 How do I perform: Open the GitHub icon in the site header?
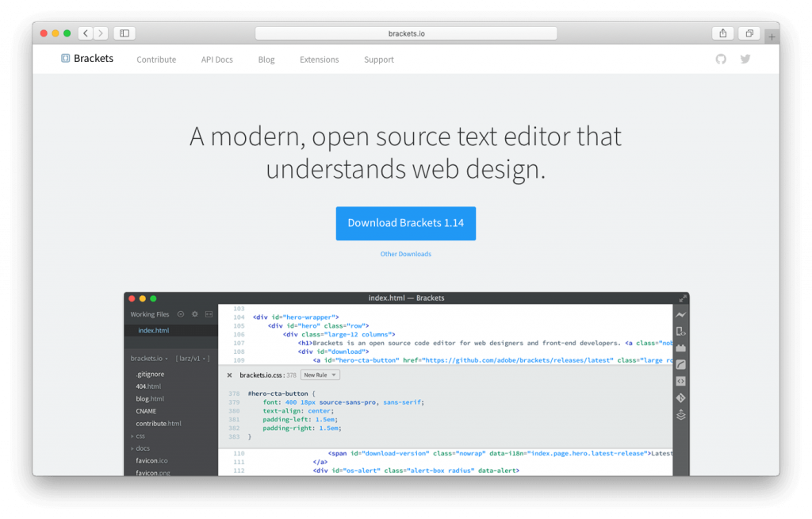721,59
